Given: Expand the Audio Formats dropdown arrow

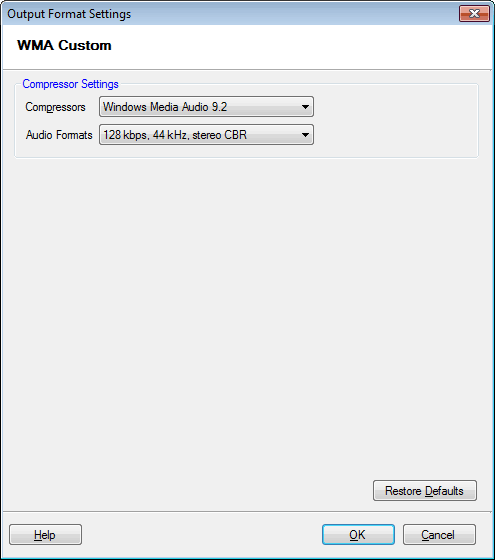Looking at the screenshot, I should pos(305,135).
